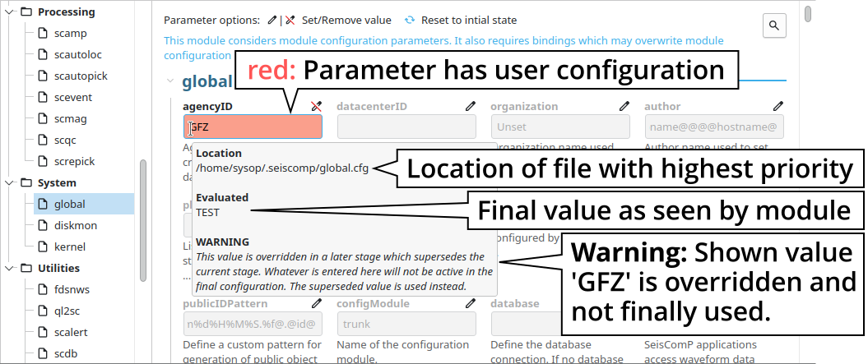Click the pencil icon beside organization
This screenshot has width=868, height=364.
coord(624,106)
